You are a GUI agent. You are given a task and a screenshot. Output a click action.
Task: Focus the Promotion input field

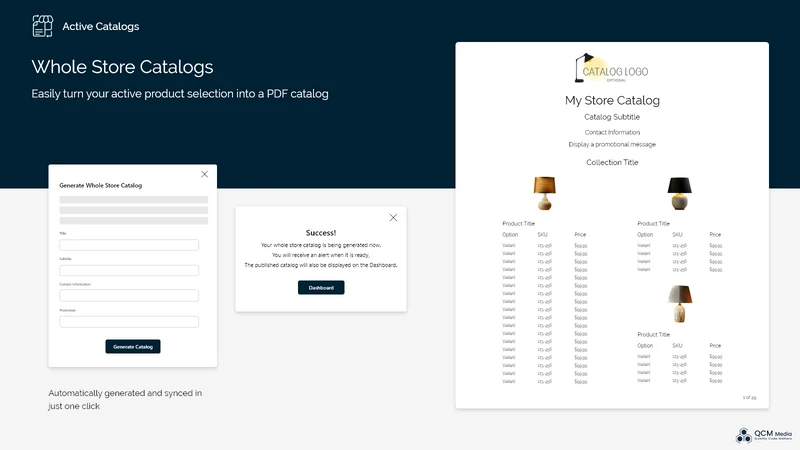point(129,322)
